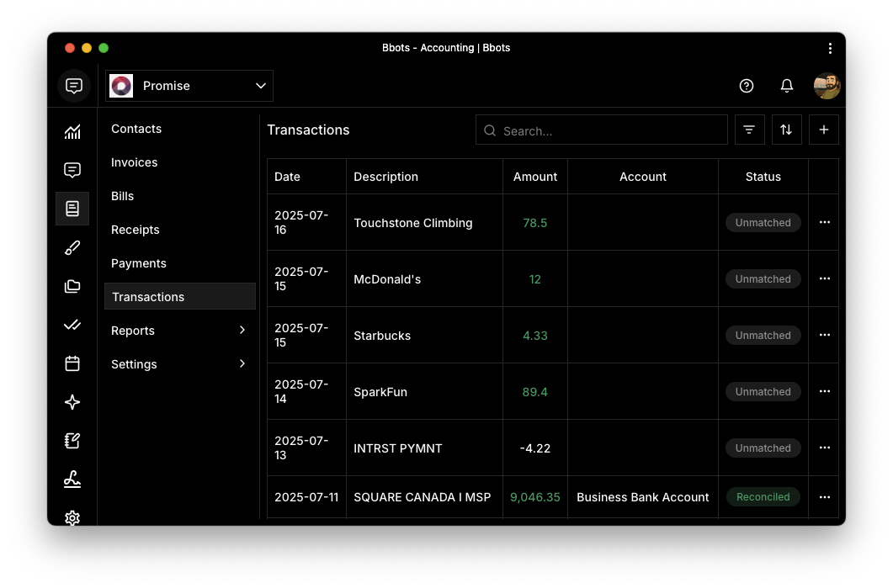Image resolution: width=893 pixels, height=588 pixels.
Task: Click the -4.22 amount
Action: point(534,448)
